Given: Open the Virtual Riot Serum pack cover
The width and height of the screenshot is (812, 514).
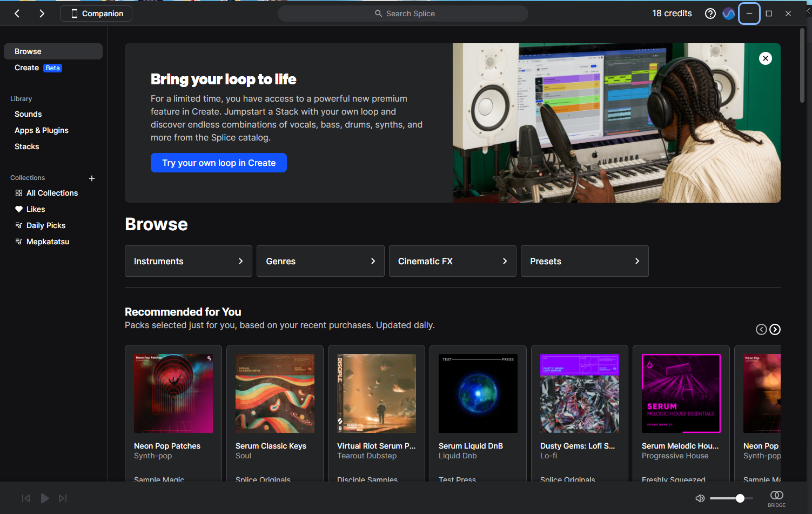Looking at the screenshot, I should pos(377,393).
